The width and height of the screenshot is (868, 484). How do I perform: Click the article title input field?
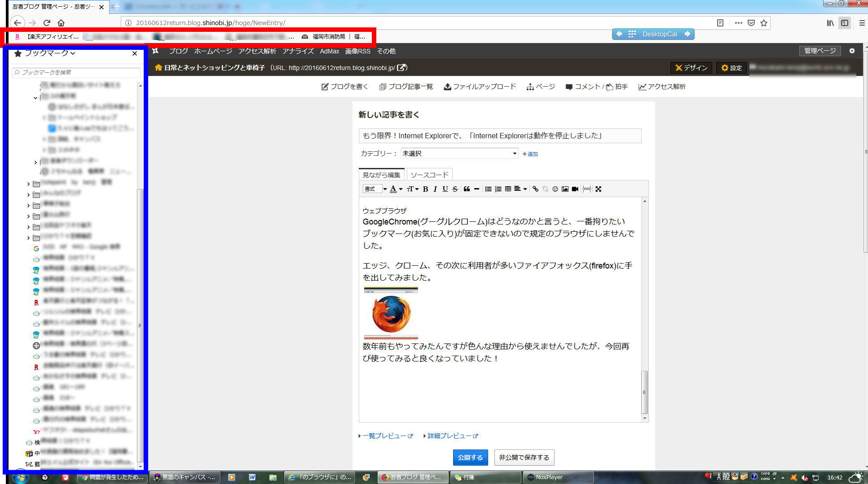(x=500, y=136)
